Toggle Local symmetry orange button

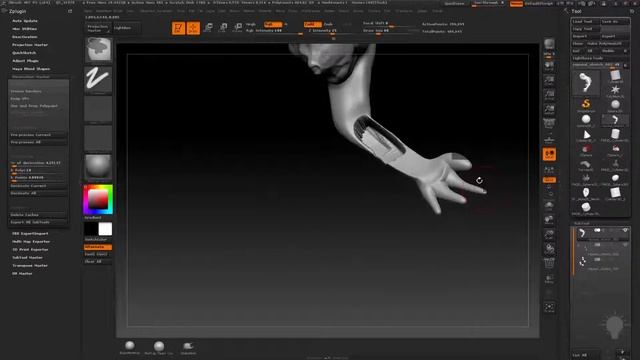pyautogui.click(x=549, y=154)
